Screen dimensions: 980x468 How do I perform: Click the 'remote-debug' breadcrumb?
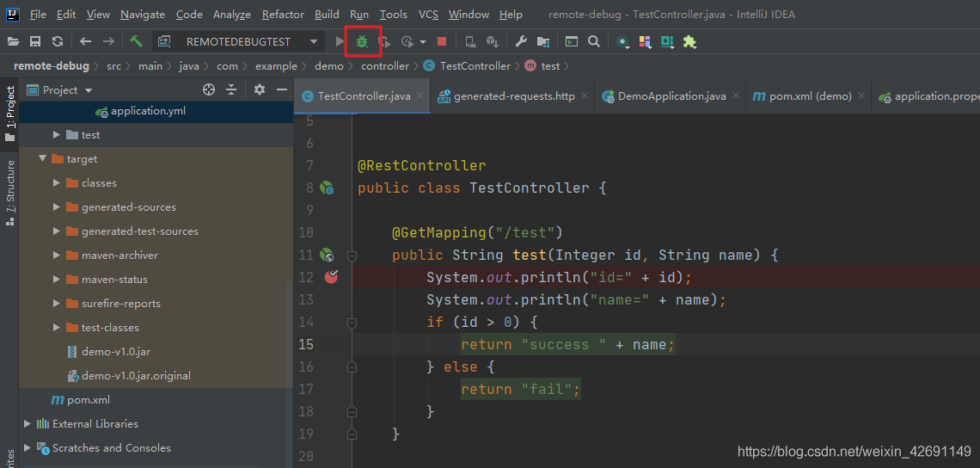pyautogui.click(x=52, y=65)
